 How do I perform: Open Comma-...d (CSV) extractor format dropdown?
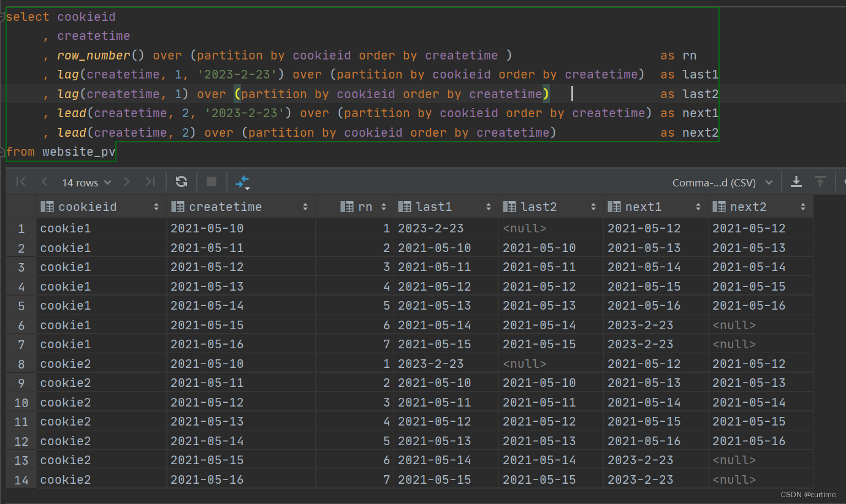tap(722, 182)
